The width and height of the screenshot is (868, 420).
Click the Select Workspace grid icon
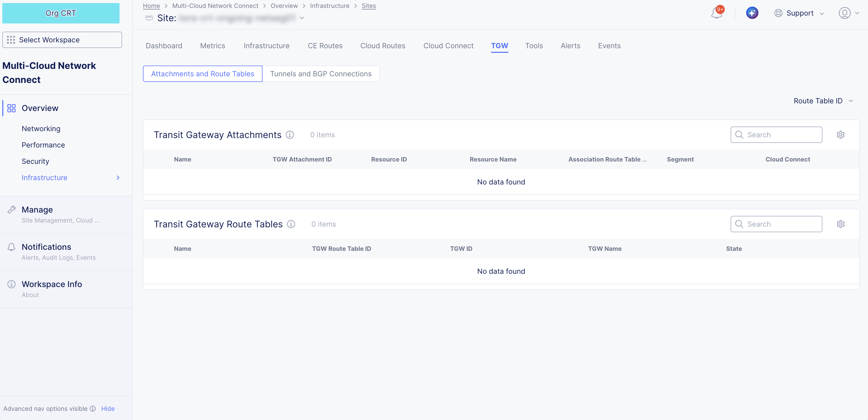[11, 40]
